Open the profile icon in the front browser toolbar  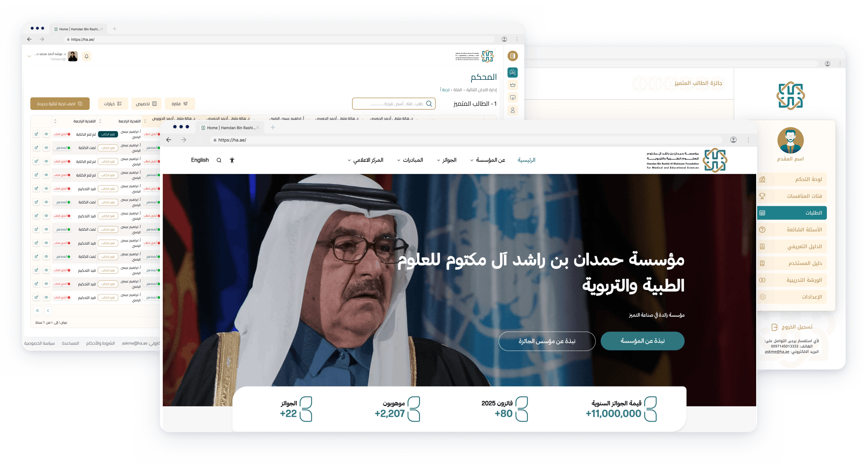tap(733, 140)
